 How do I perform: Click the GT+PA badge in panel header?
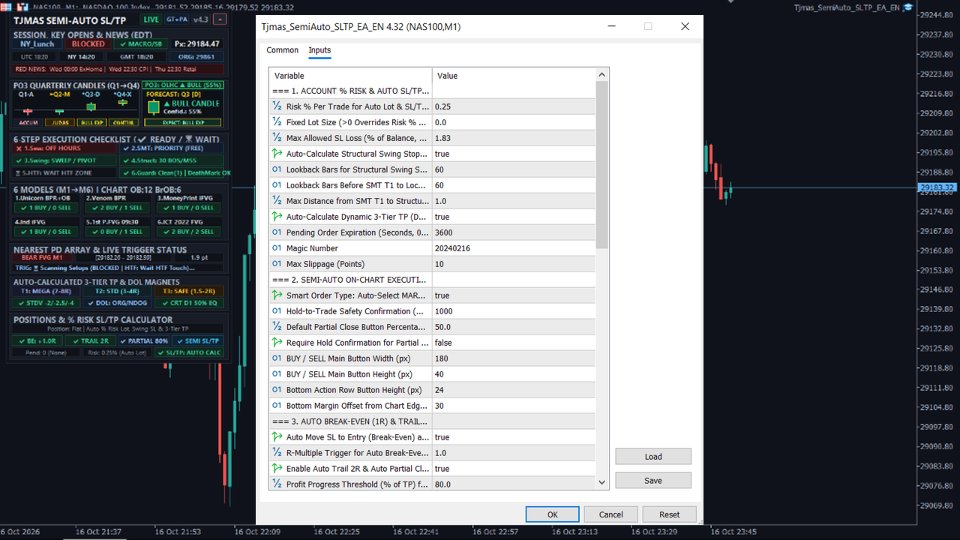177,20
